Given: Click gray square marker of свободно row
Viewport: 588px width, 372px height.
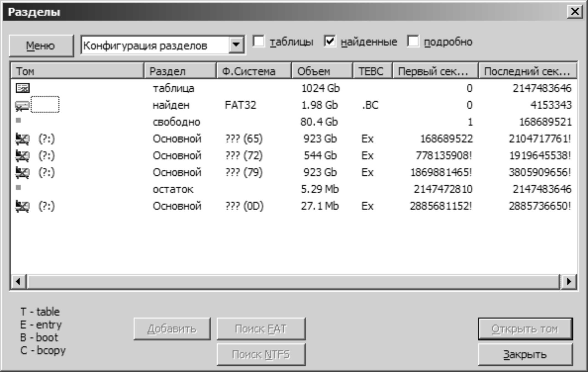Looking at the screenshot, I should point(19,120).
